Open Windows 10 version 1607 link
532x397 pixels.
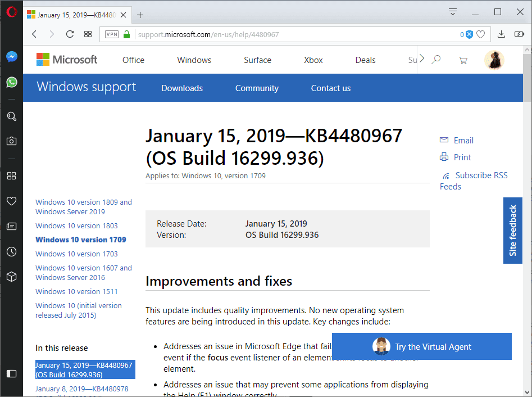(x=84, y=273)
